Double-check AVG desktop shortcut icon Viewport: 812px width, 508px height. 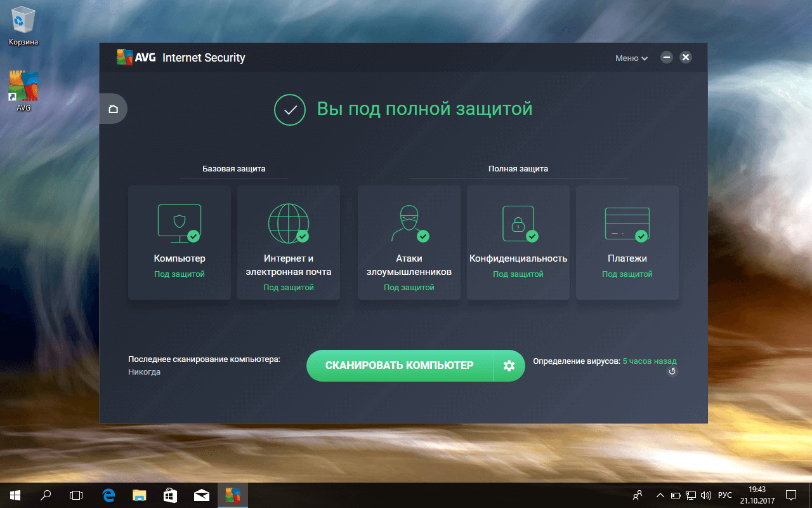point(23,89)
